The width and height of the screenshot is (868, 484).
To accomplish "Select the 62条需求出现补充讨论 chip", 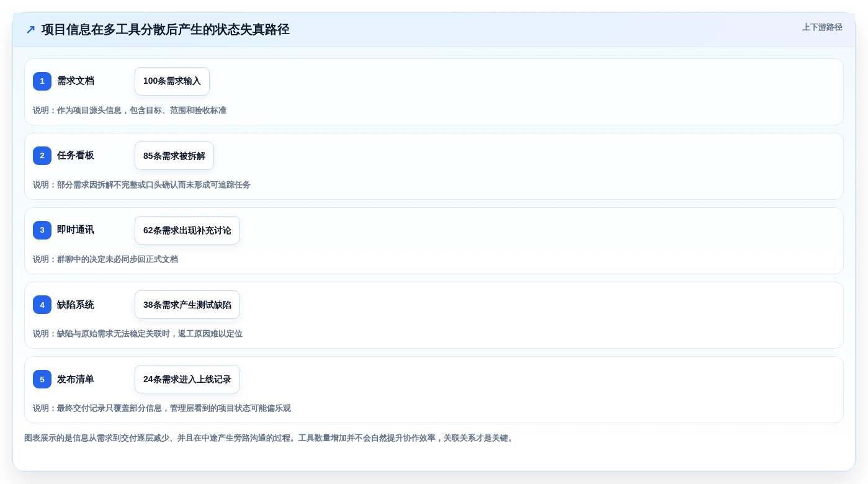I will [x=187, y=230].
